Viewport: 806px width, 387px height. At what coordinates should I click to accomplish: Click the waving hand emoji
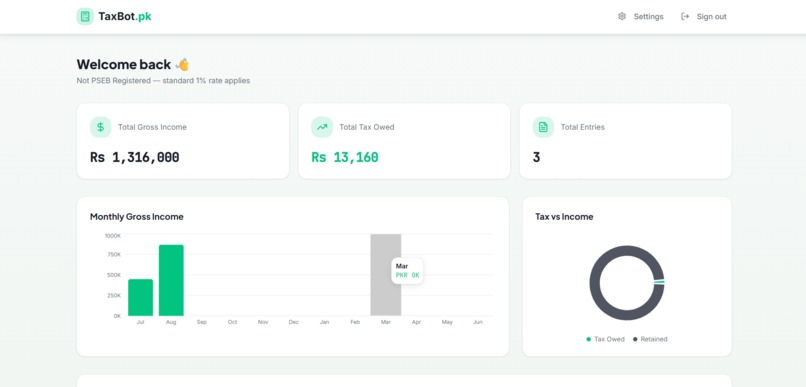click(182, 64)
